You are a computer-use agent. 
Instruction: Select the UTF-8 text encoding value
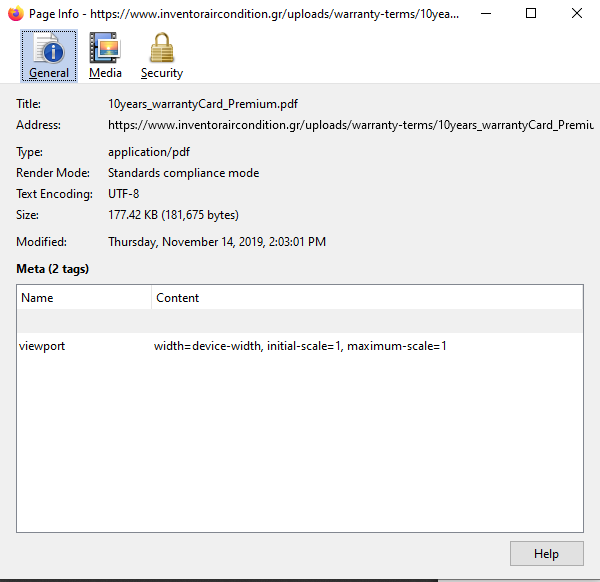124,194
